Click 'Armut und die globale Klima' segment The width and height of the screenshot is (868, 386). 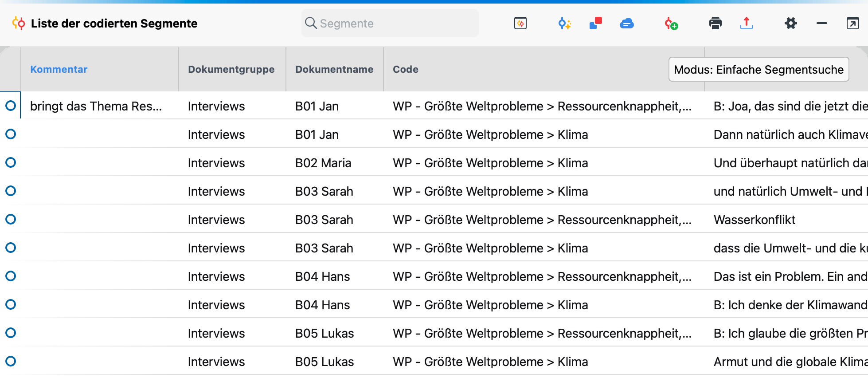[x=790, y=362]
